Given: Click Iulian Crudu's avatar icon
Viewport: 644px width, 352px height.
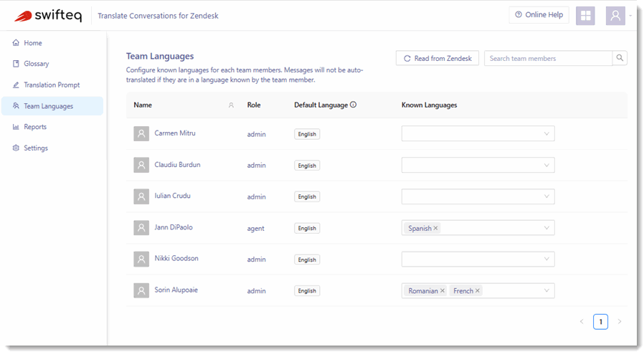Looking at the screenshot, I should coord(141,196).
